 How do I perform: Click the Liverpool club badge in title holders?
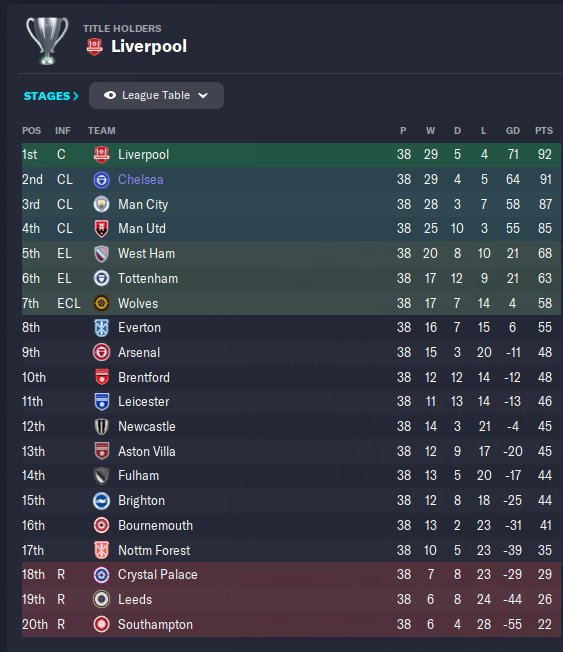pos(94,47)
